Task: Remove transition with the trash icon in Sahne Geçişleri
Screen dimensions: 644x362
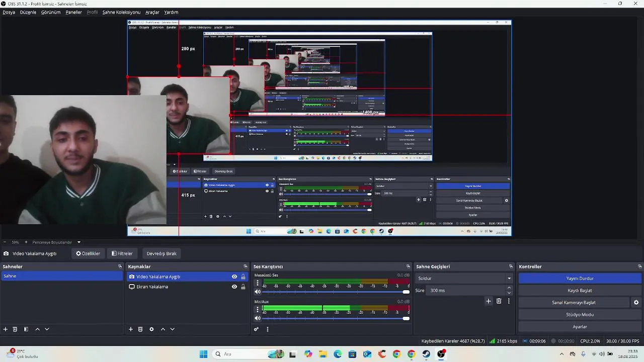Action: click(x=499, y=301)
